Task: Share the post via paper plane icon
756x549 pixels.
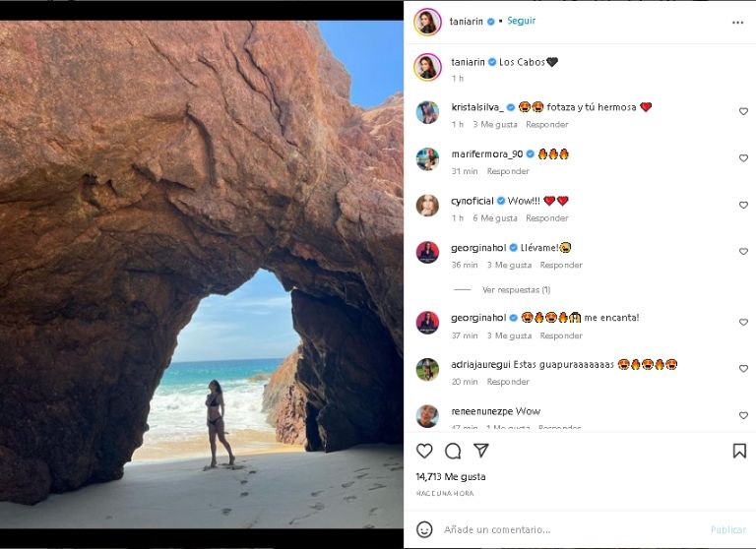Action: [481, 451]
